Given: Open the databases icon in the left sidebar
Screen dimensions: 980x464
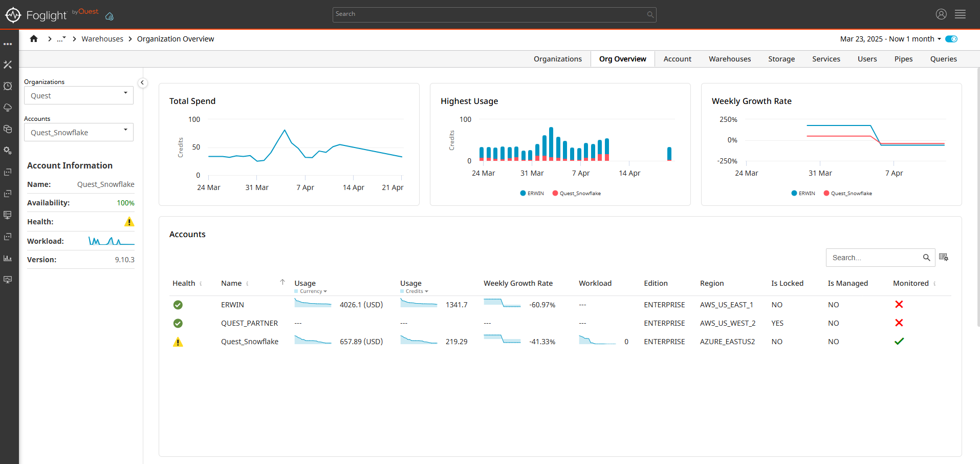Looking at the screenshot, I should coord(8,129).
